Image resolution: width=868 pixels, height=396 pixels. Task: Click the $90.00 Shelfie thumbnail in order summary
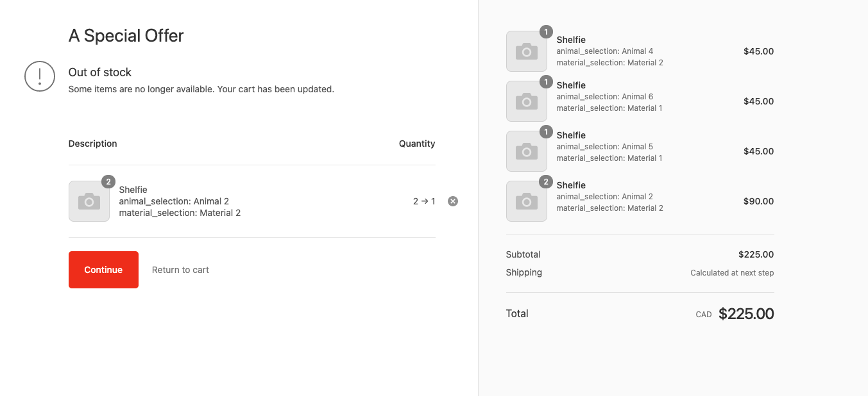(x=526, y=201)
